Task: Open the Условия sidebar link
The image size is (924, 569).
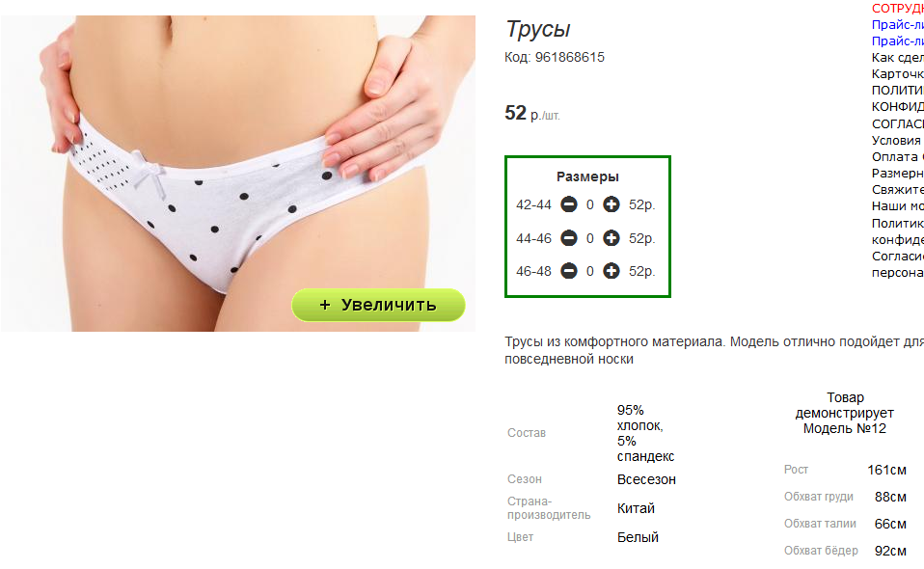Action: [x=896, y=140]
